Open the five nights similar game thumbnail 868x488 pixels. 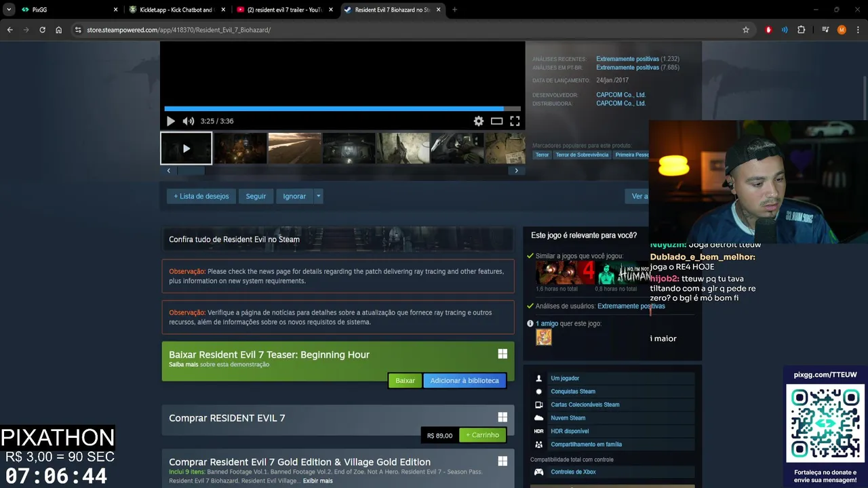pyautogui.click(x=565, y=273)
